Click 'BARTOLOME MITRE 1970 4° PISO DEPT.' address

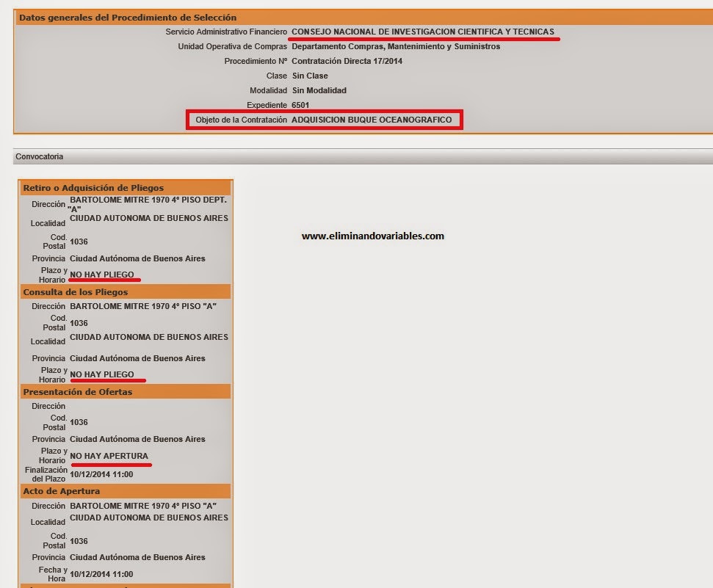pos(148,200)
